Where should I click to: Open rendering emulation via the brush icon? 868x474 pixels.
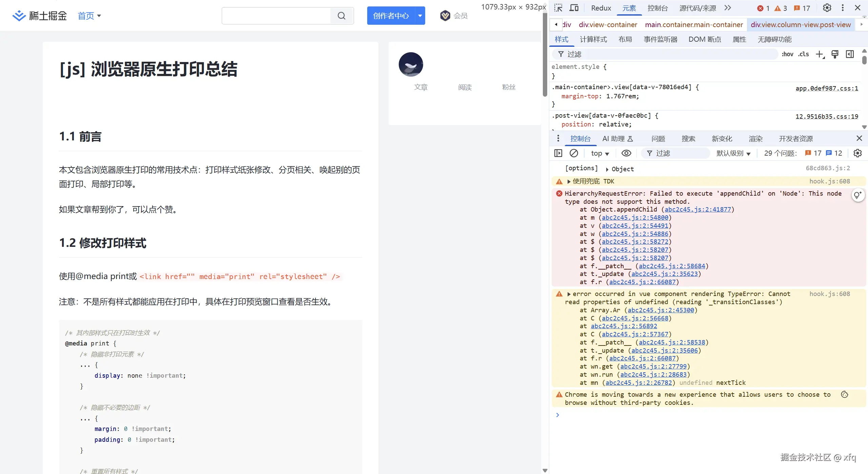835,54
